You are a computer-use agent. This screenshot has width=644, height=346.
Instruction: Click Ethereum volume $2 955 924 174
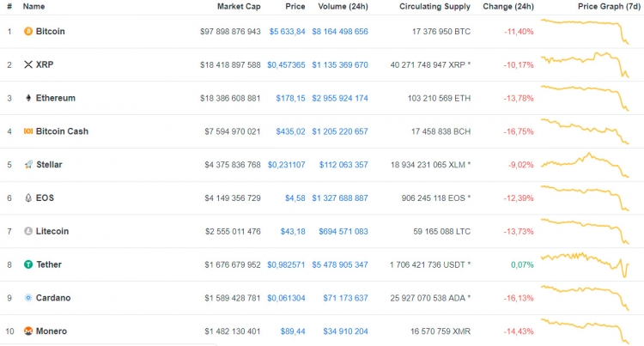tap(340, 98)
